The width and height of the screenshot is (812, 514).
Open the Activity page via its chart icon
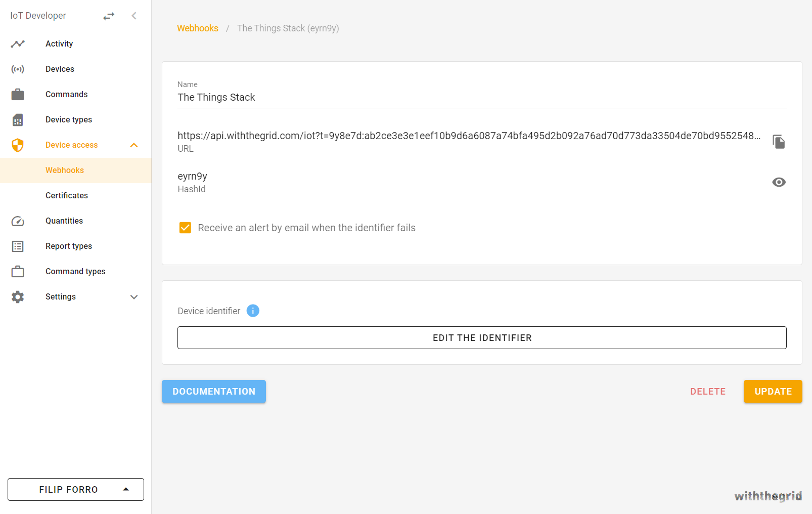pos(18,44)
